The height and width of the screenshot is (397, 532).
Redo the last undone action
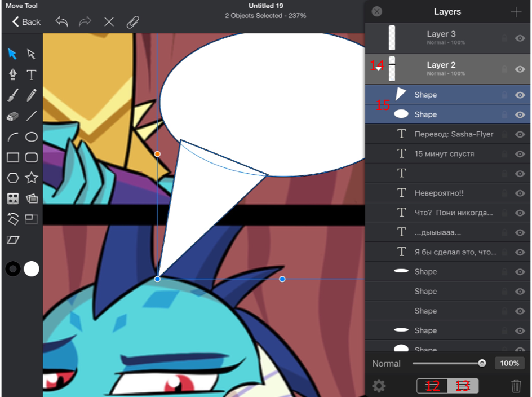pos(85,22)
